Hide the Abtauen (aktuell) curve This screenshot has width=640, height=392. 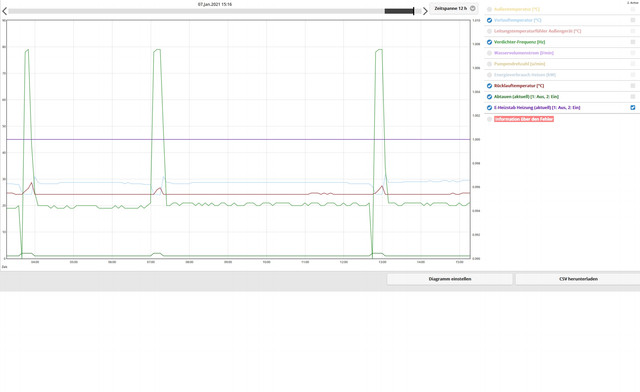tap(489, 97)
